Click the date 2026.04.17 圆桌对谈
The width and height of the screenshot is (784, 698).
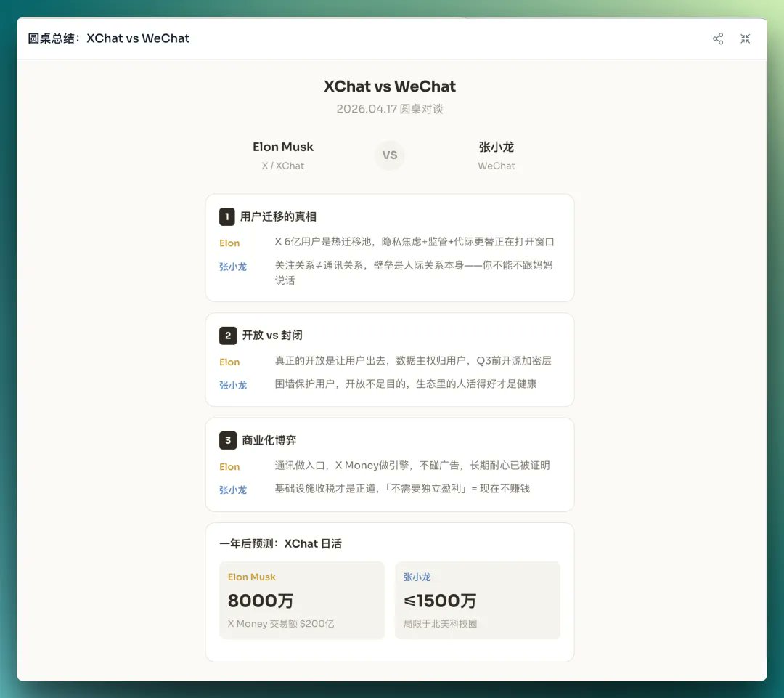click(390, 108)
